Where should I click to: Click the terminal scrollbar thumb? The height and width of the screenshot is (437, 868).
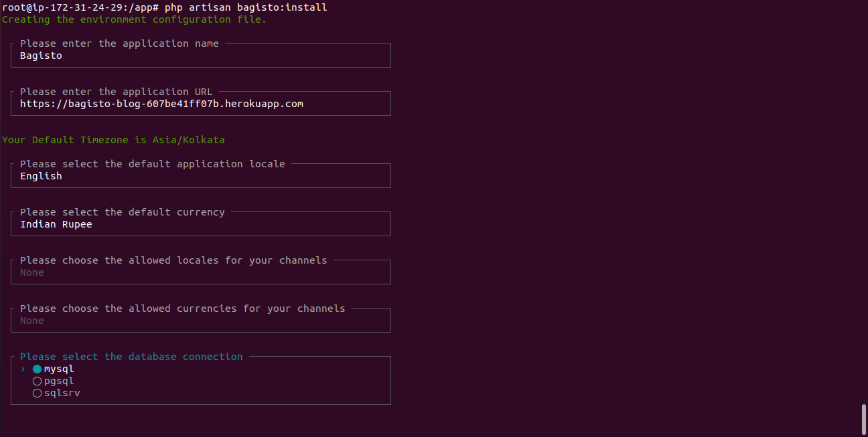[x=863, y=419]
